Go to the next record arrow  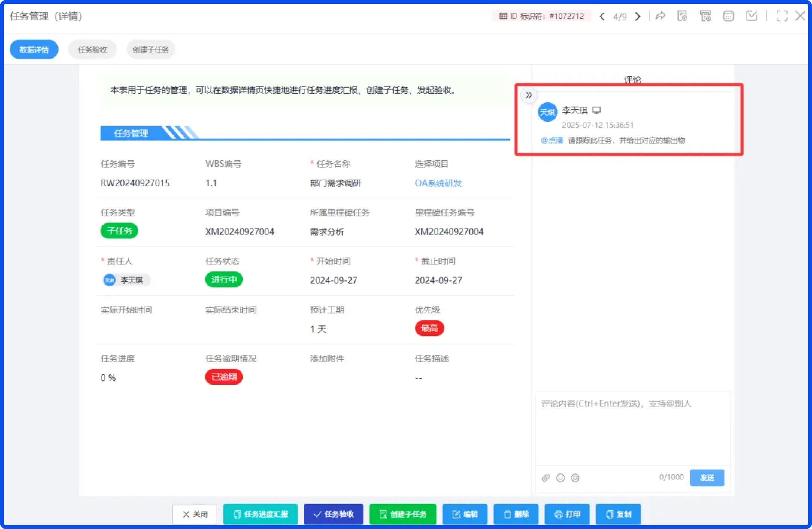(638, 17)
